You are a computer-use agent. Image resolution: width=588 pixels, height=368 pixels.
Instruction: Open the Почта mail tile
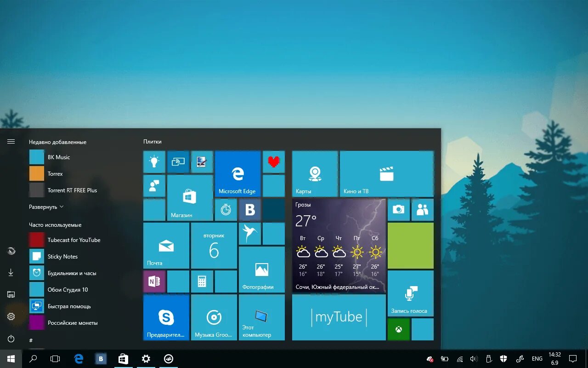pyautogui.click(x=166, y=246)
